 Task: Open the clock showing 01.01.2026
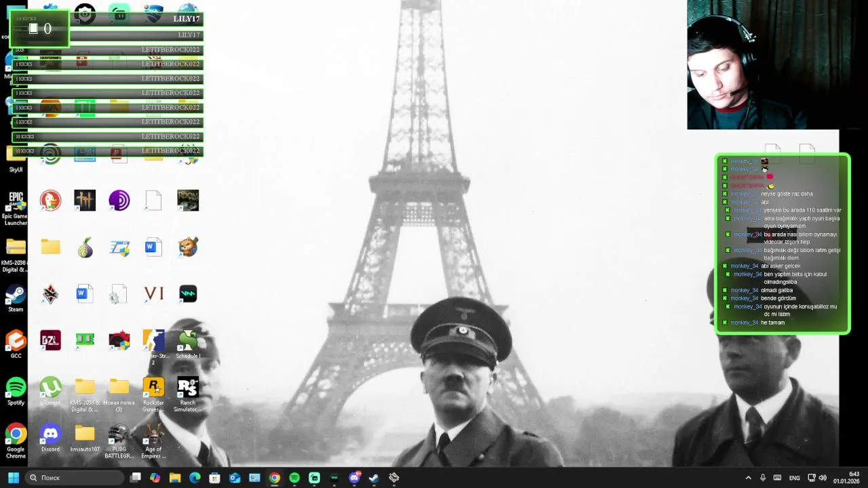click(x=846, y=478)
